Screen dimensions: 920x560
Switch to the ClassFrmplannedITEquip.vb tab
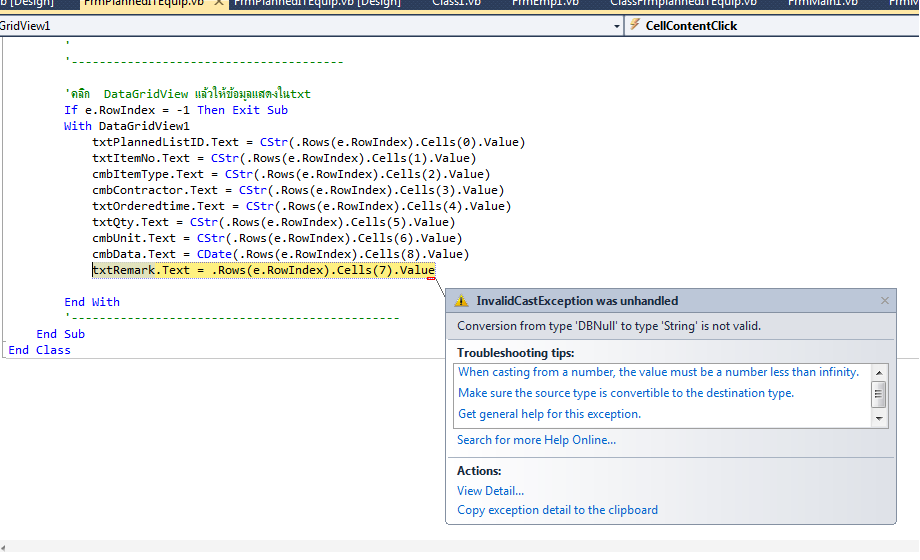click(x=683, y=3)
